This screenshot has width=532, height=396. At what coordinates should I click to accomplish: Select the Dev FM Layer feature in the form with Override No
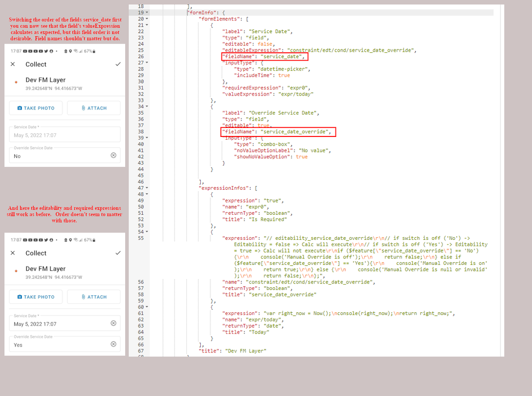pos(46,80)
